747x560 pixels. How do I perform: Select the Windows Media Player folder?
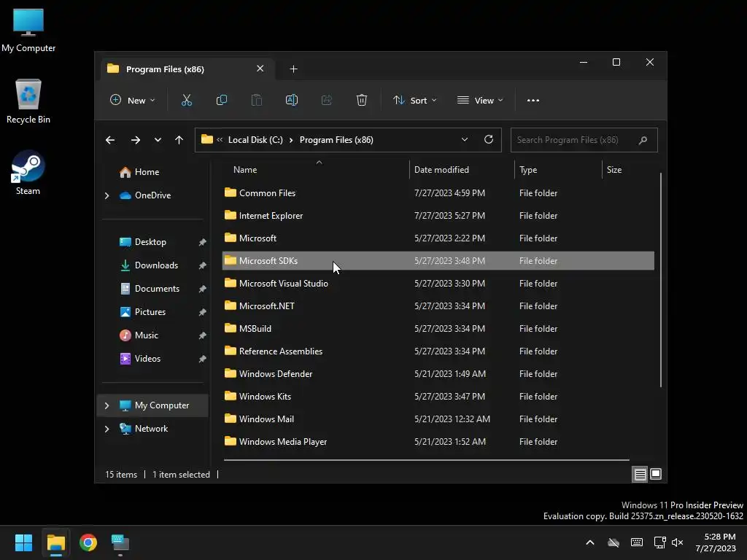click(x=438, y=441)
